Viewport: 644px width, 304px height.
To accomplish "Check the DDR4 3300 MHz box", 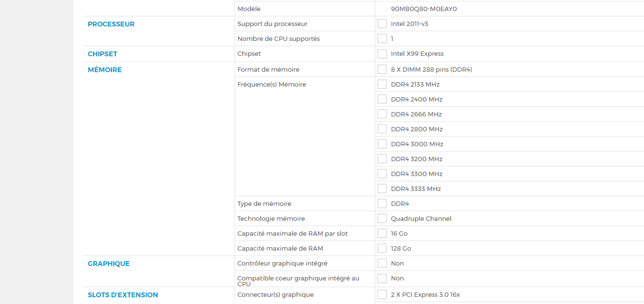I will coord(382,174).
